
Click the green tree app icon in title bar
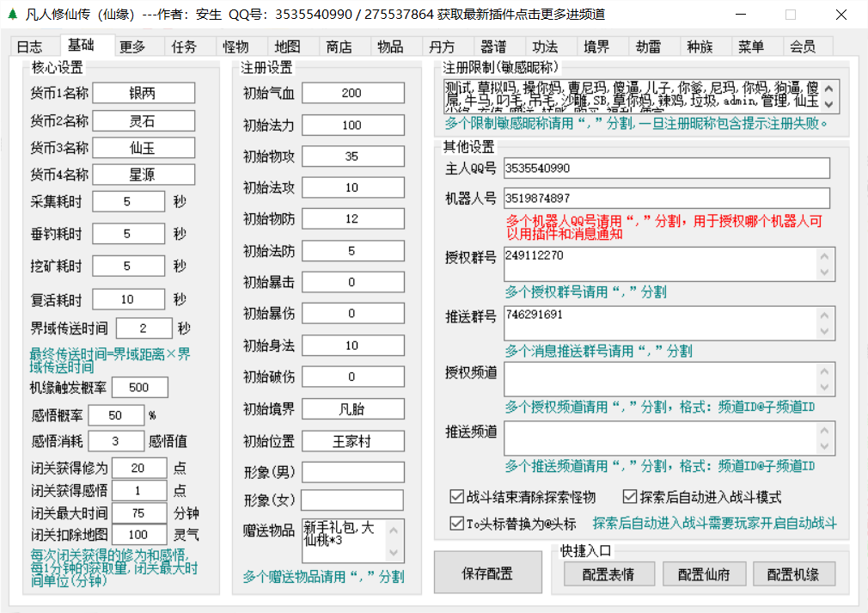pos(13,14)
